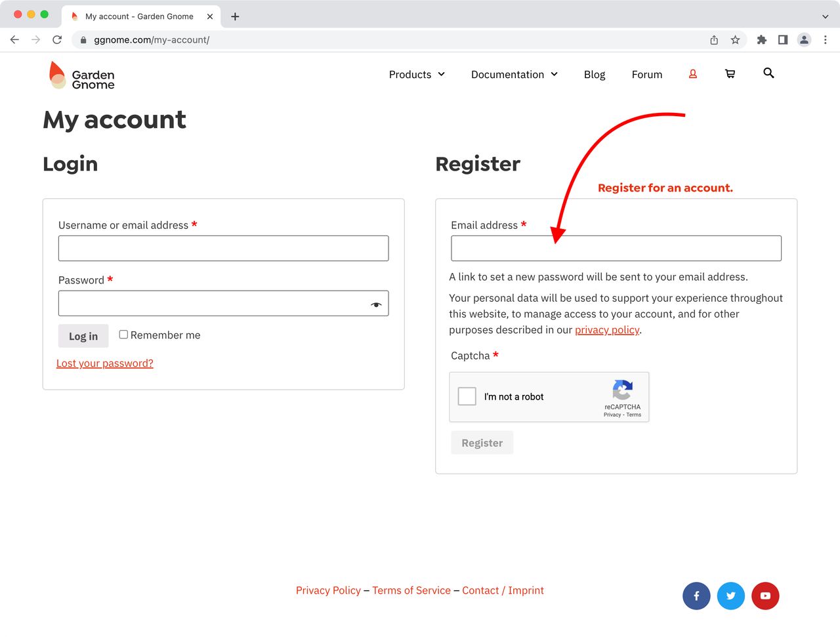The height and width of the screenshot is (637, 840).
Task: Expand the browser extensions puzzle menu
Action: tap(761, 39)
